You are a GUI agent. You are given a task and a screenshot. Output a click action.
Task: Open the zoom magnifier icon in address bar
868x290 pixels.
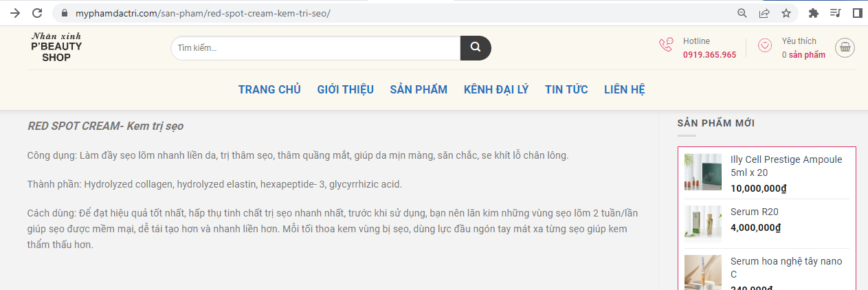(742, 13)
